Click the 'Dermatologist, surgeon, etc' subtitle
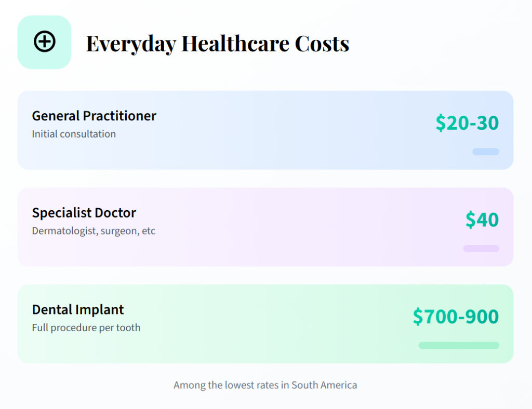532x409 pixels. click(94, 231)
